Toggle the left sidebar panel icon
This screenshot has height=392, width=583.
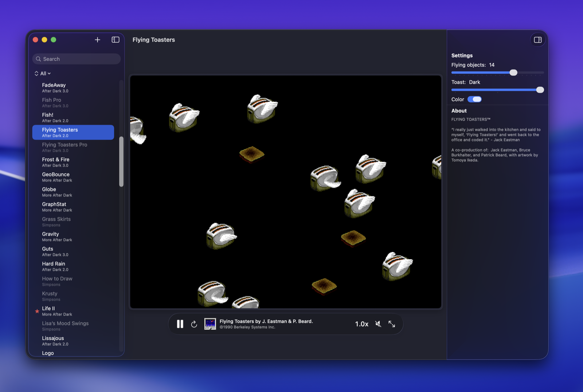(x=116, y=40)
